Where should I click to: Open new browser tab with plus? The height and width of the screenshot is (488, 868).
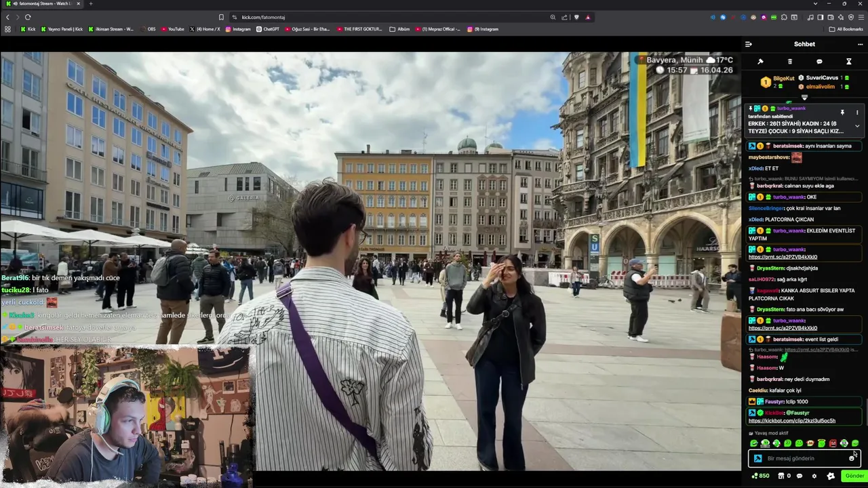pyautogui.click(x=91, y=3)
